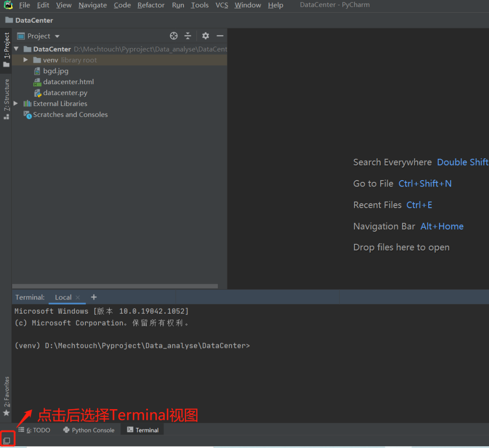
Task: Expand External Libraries arrow
Action: (x=16, y=104)
